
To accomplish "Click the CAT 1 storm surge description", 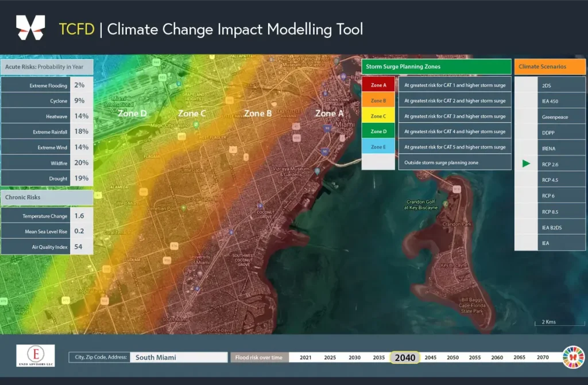I will coord(455,85).
